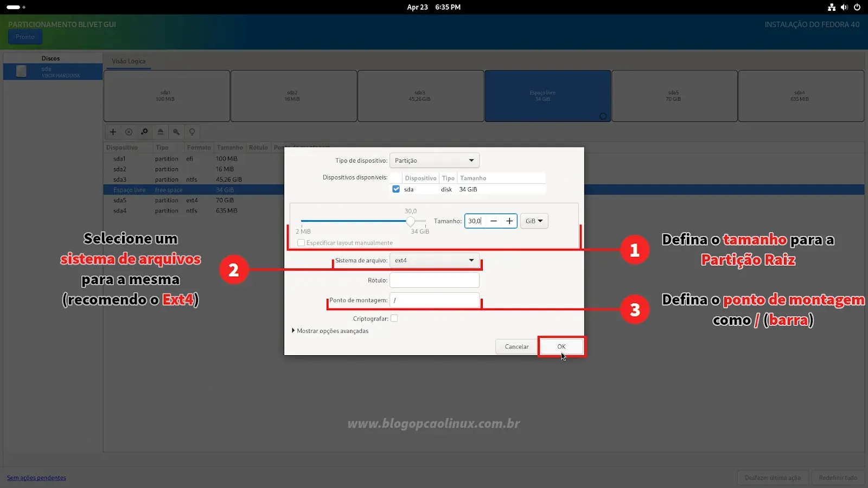Screen dimensions: 868x488
Task: Select the sda5 70 GiB partition block
Action: pyautogui.click(x=674, y=96)
